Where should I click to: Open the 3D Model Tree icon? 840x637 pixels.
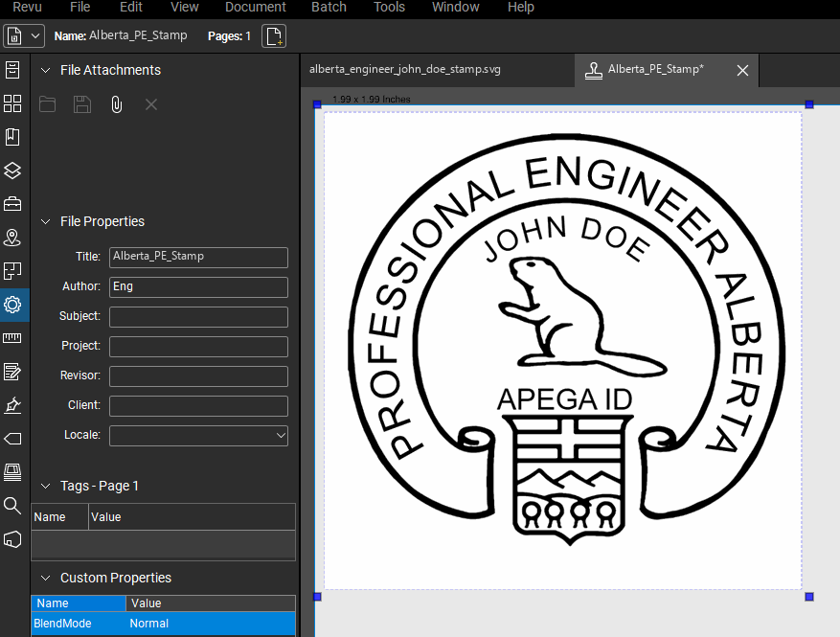[x=12, y=539]
